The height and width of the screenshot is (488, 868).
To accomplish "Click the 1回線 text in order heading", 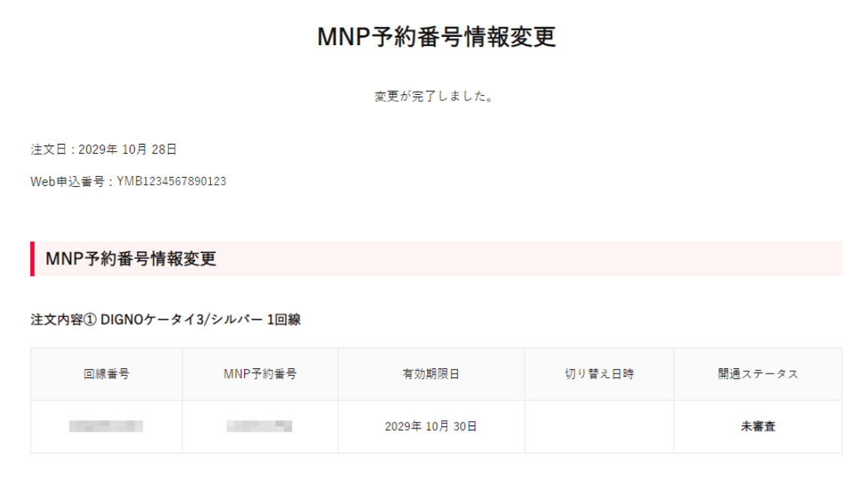I will point(283,319).
